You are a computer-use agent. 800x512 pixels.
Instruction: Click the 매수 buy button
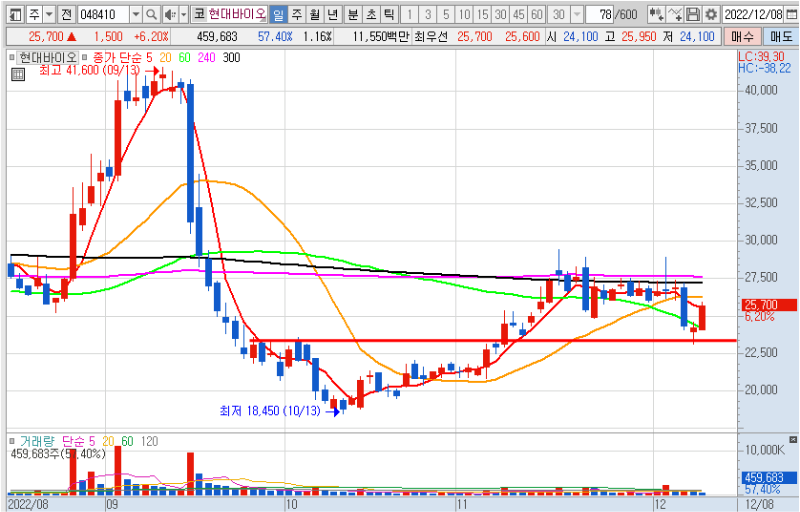[x=742, y=36]
